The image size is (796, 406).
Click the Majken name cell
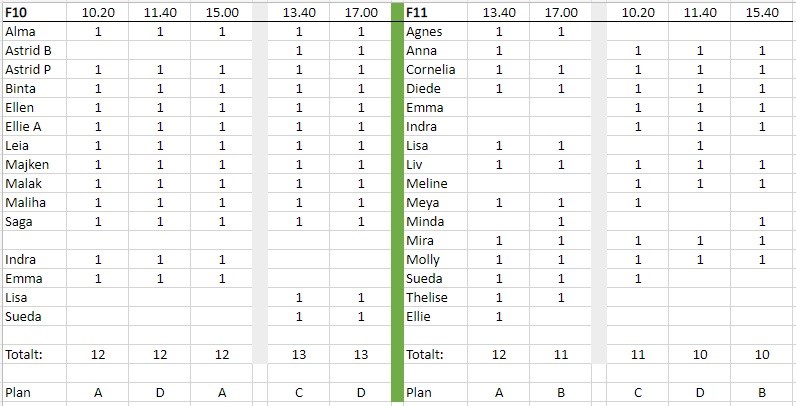[26, 165]
